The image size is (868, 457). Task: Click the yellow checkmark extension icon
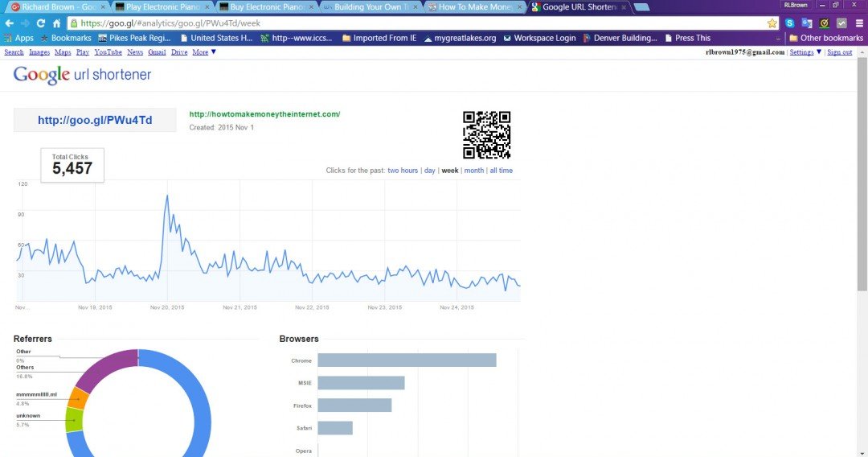pyautogui.click(x=825, y=23)
